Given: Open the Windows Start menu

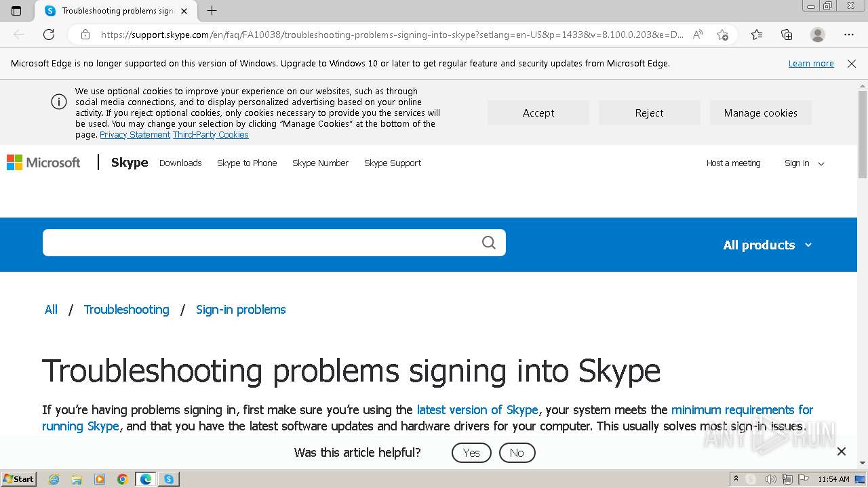Looking at the screenshot, I should pos(18,479).
